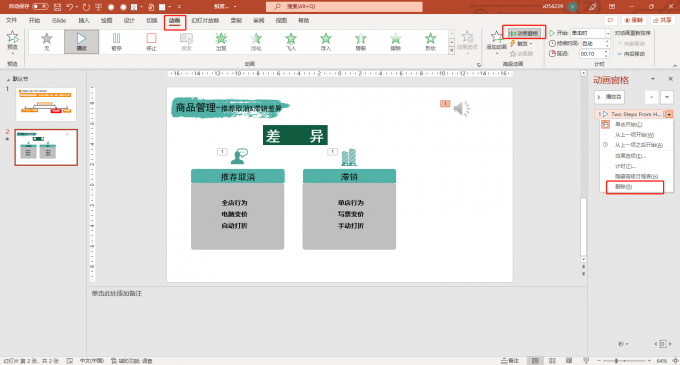Select slide 1 thumbnail
Viewport: 680px width, 365px height.
pos(46,104)
